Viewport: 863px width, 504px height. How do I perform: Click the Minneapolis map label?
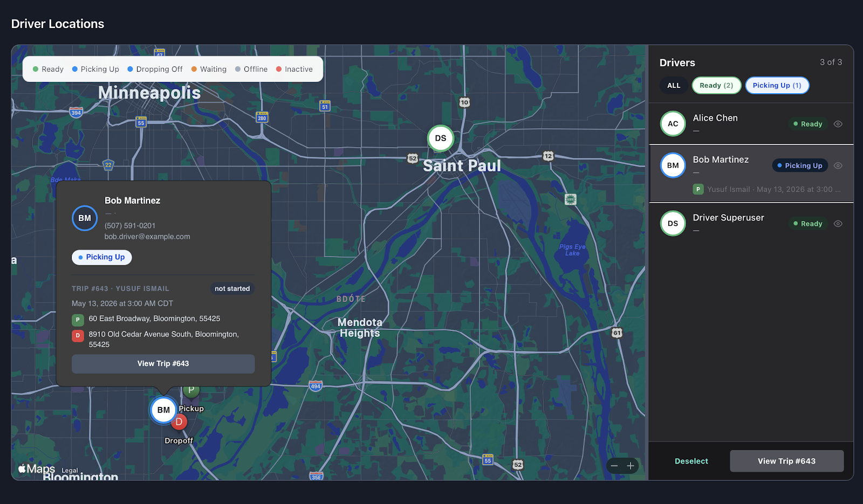pyautogui.click(x=149, y=93)
